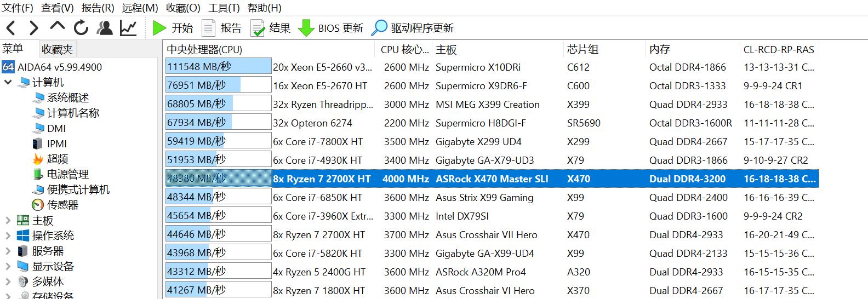The image size is (868, 299).
Task: Open 文件(F) menu
Action: pyautogui.click(x=18, y=8)
